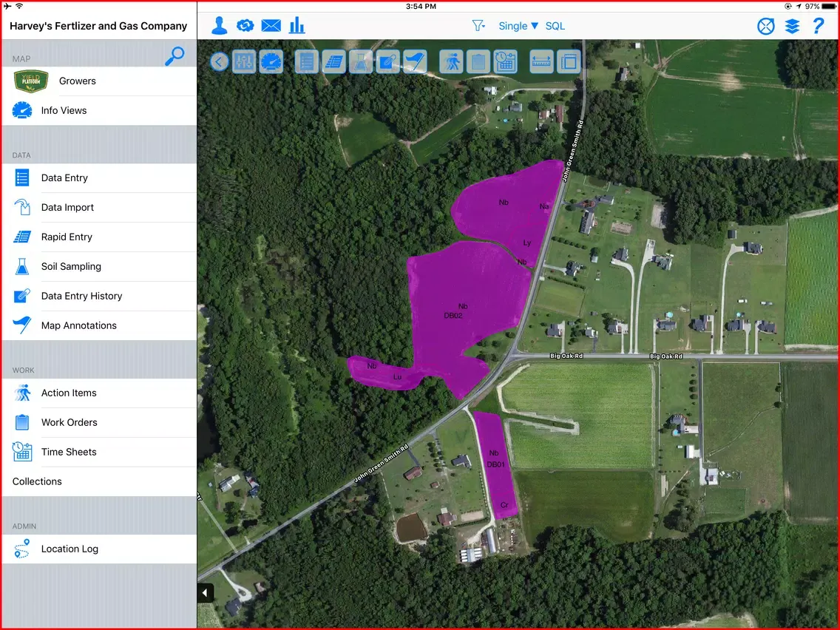
Task: Click the Yield Platform logo icon
Action: (x=31, y=81)
